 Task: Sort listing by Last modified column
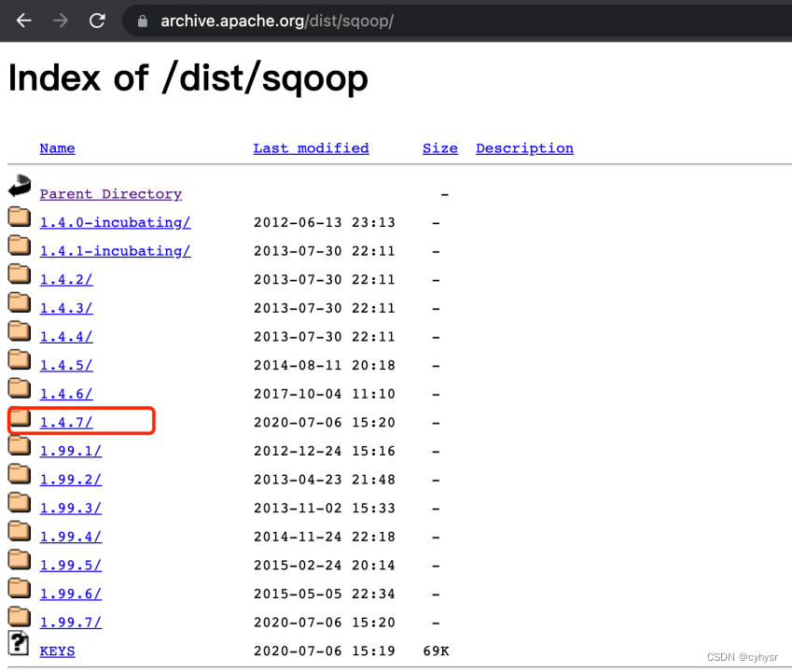pos(311,148)
